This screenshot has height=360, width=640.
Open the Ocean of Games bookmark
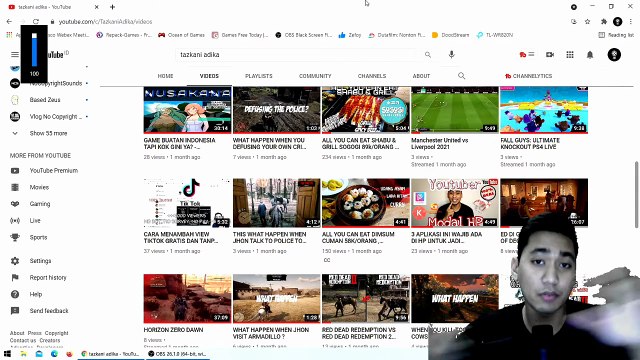(182, 35)
